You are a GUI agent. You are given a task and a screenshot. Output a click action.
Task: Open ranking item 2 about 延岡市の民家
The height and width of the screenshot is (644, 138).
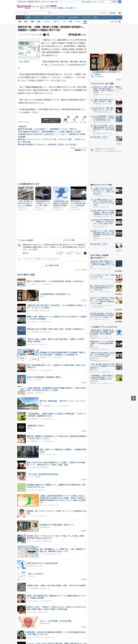[103, 101]
